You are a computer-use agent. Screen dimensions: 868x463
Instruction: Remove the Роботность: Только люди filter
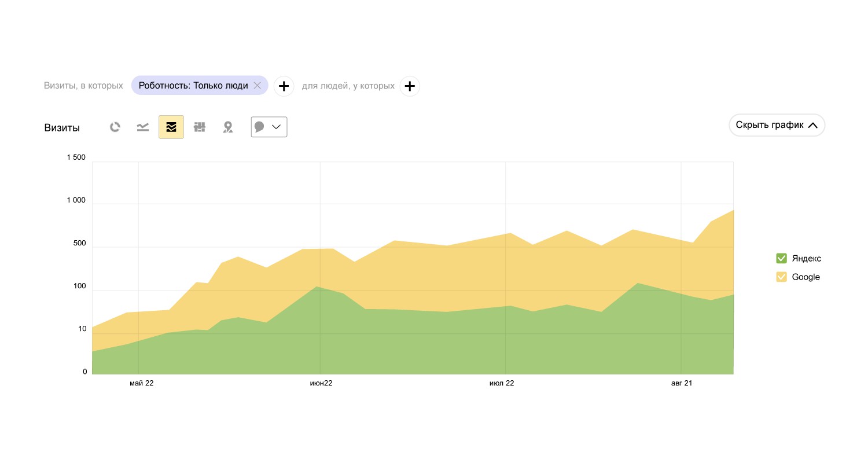tap(258, 86)
